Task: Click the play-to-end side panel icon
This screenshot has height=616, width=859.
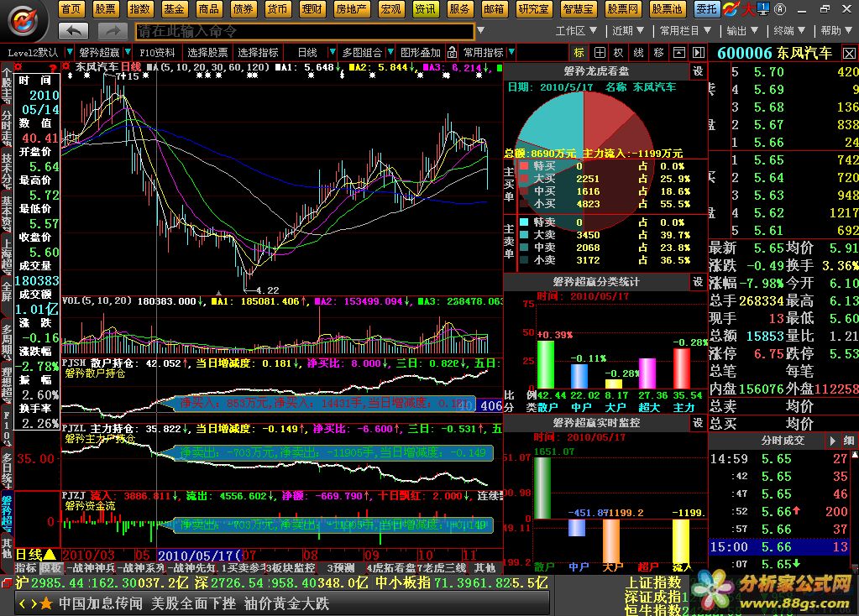Action: tap(699, 53)
